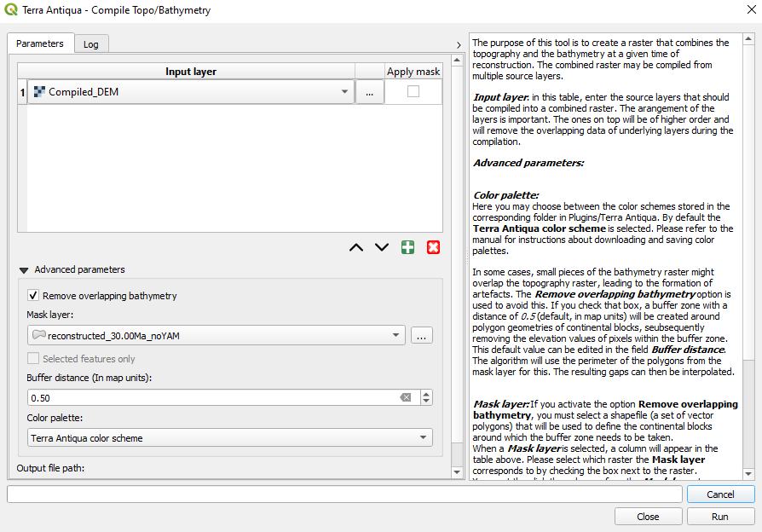Open the Color palette dropdown
This screenshot has height=532, width=762.
tap(424, 438)
